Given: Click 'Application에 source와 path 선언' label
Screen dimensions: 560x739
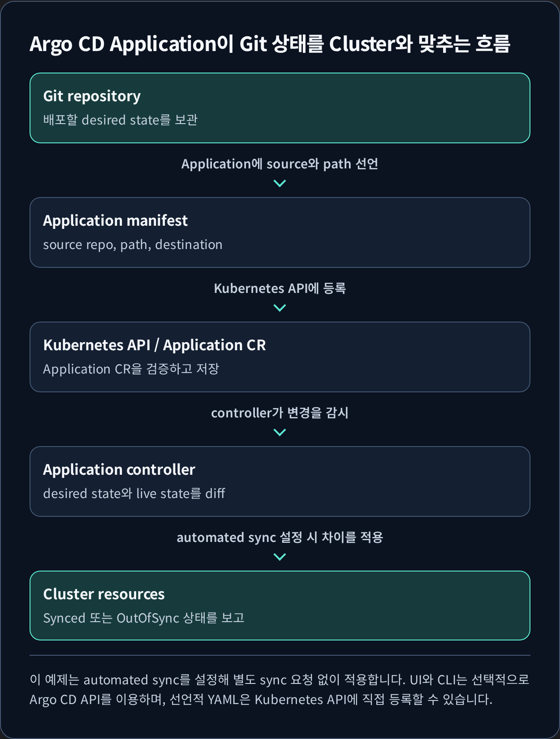Looking at the screenshot, I should (280, 164).
